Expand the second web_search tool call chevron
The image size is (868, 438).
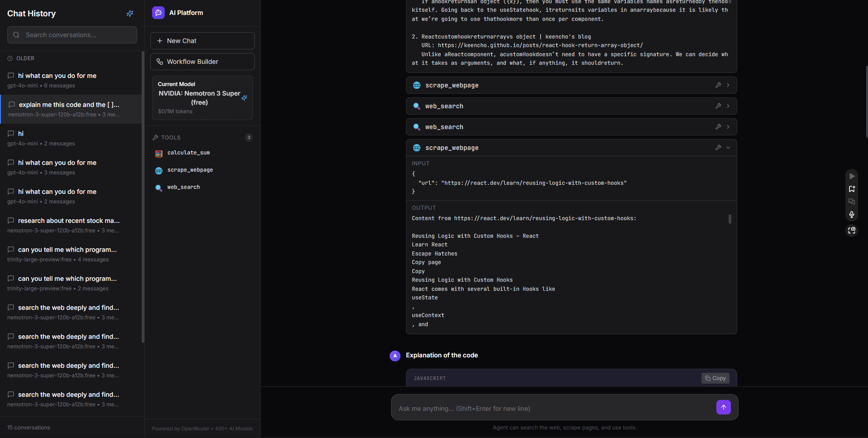[728, 127]
